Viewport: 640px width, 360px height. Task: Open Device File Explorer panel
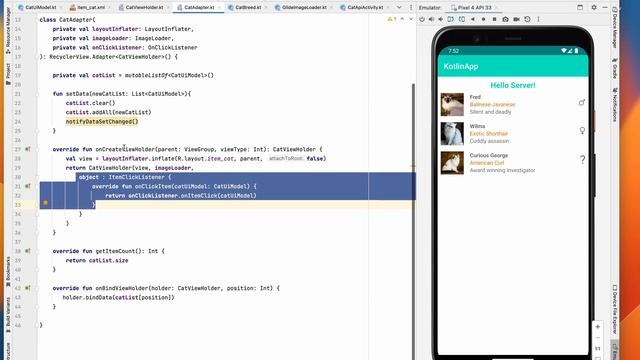pos(615,309)
